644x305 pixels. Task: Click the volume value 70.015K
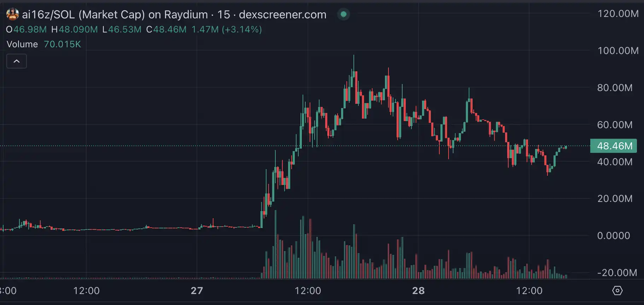62,44
